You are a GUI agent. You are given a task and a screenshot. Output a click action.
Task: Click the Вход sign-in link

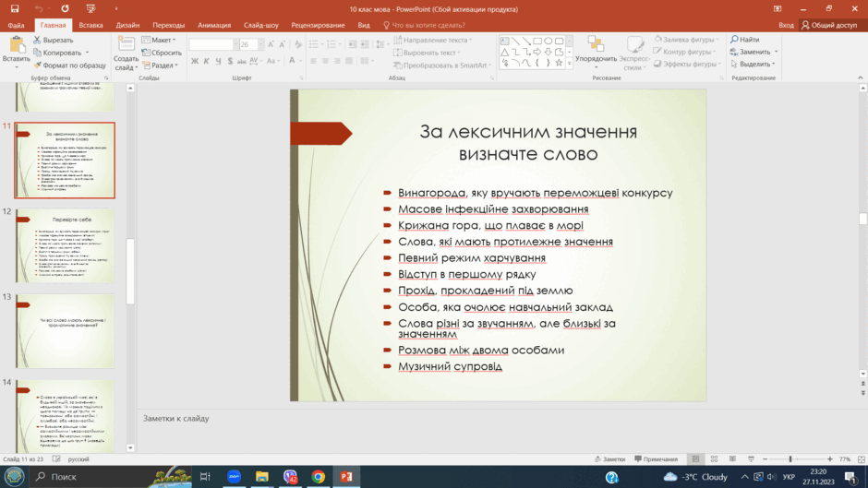(x=786, y=25)
